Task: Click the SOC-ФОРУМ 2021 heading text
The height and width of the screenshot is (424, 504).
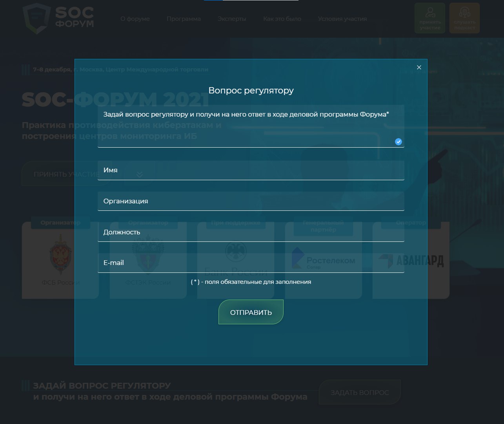Action: (115, 100)
